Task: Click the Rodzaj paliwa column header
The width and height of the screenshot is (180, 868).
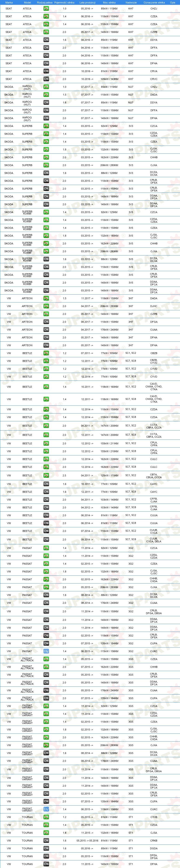Action: point(45,2)
